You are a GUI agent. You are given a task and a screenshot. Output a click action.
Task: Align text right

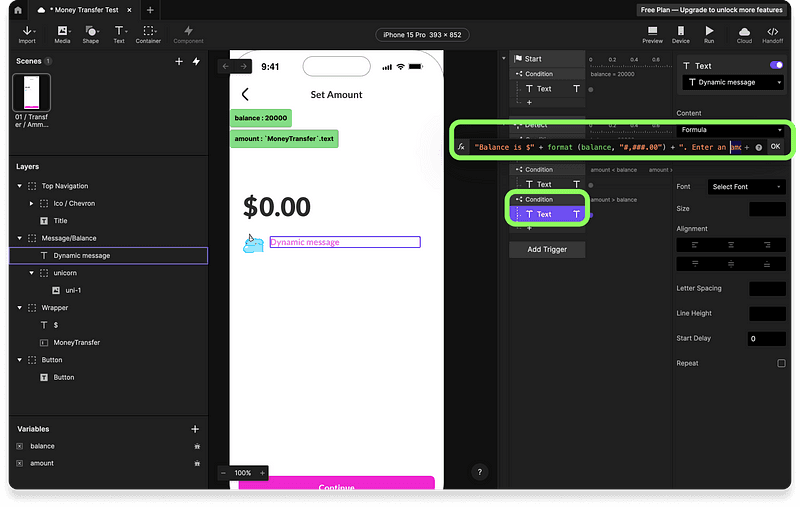767,245
